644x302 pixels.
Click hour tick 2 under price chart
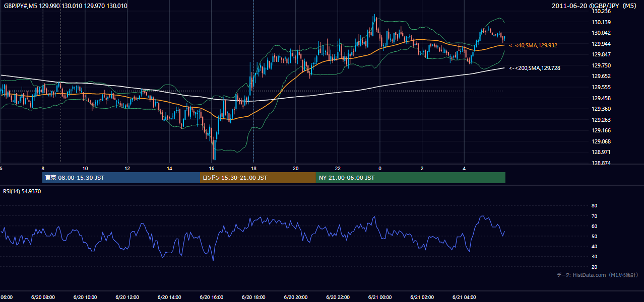click(422, 168)
